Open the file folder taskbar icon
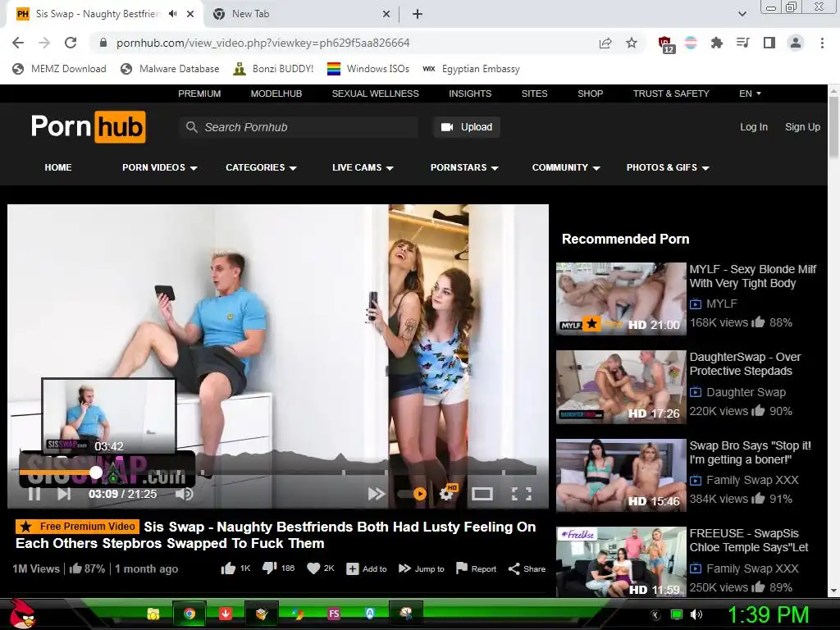Image resolution: width=840 pixels, height=630 pixels. coord(153,614)
